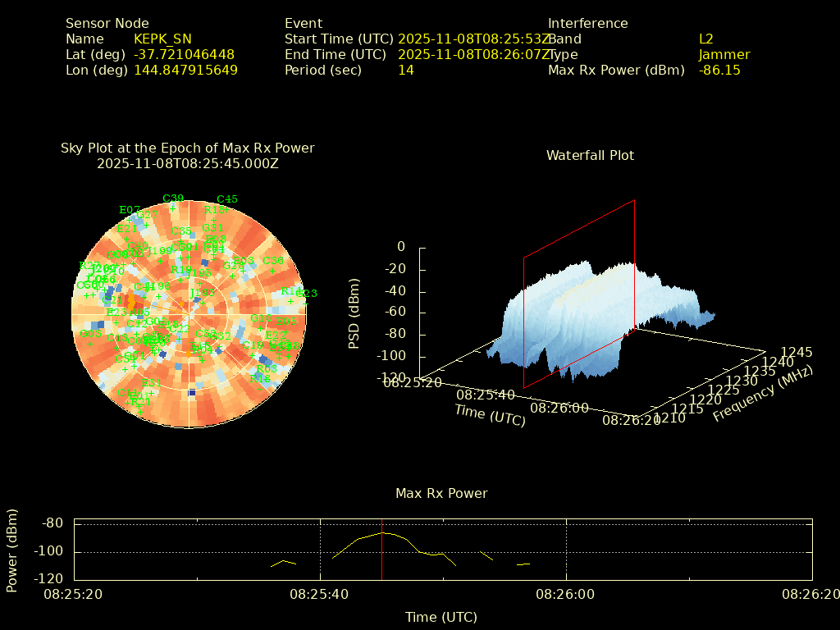Click the peak of the yellow power curve

click(382, 532)
